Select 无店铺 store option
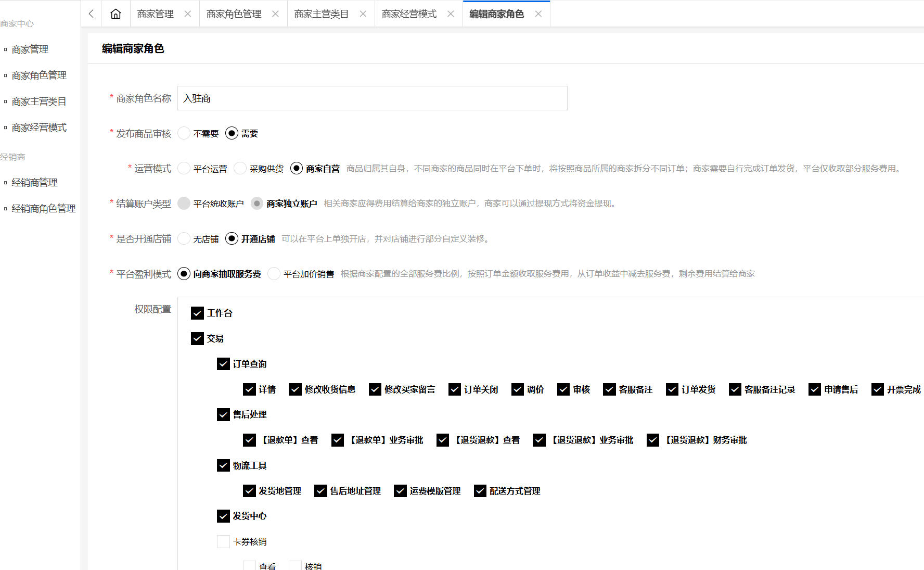Image resolution: width=924 pixels, height=570 pixels. tap(184, 239)
